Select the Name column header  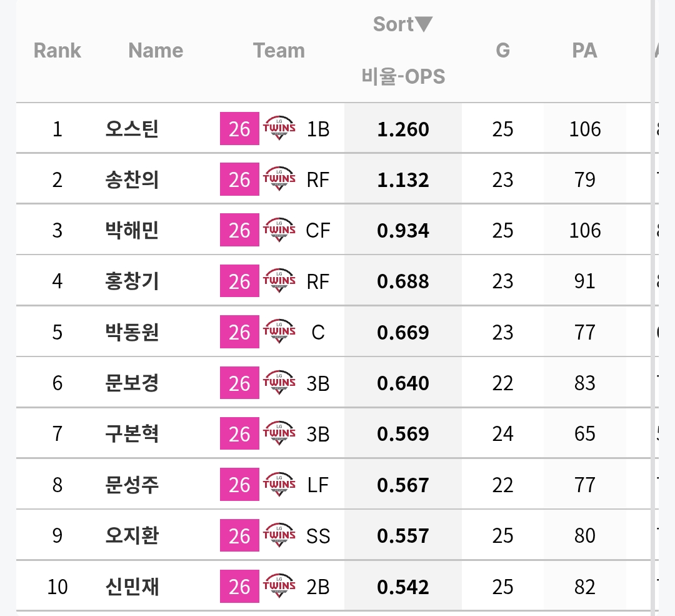click(156, 51)
